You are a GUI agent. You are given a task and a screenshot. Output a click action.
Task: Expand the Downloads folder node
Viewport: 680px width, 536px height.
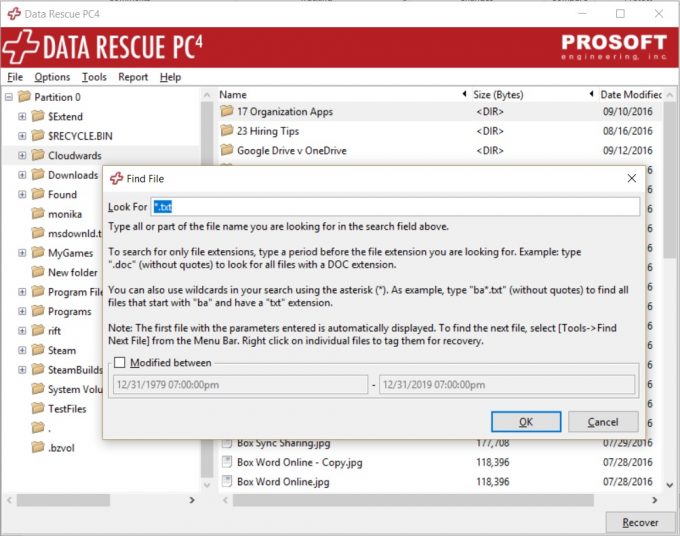click(x=22, y=175)
